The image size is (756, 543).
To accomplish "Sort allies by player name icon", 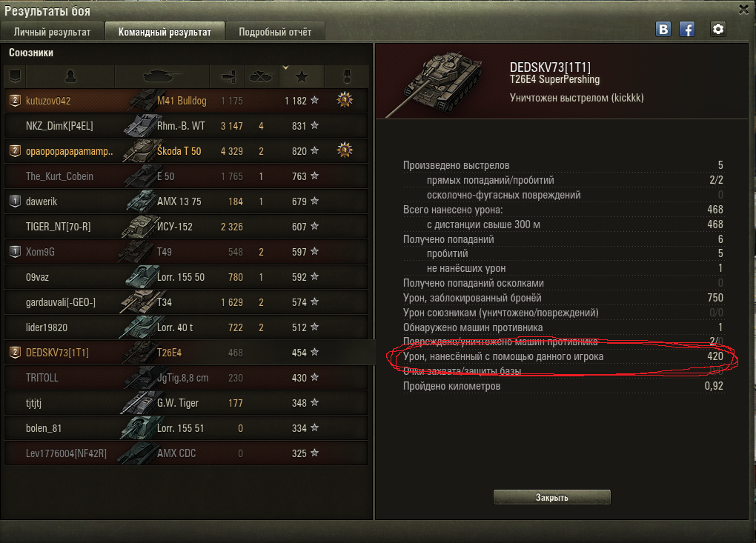I will point(70,76).
